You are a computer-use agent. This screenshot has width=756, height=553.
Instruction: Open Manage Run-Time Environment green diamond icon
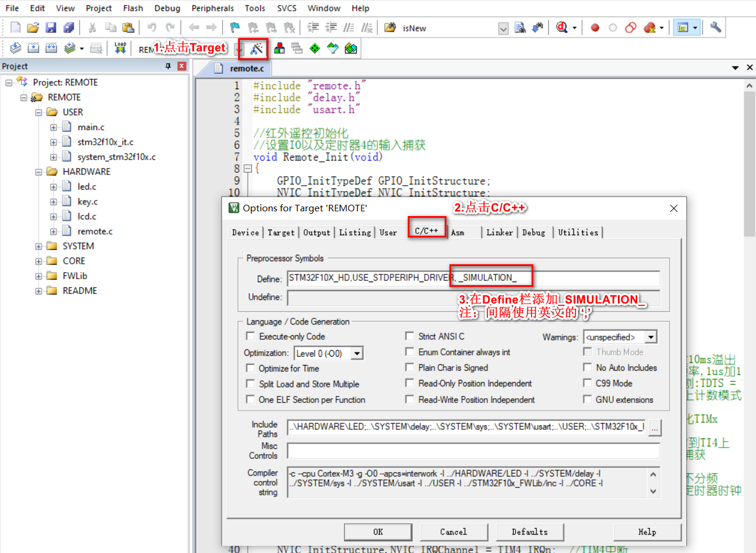click(315, 48)
